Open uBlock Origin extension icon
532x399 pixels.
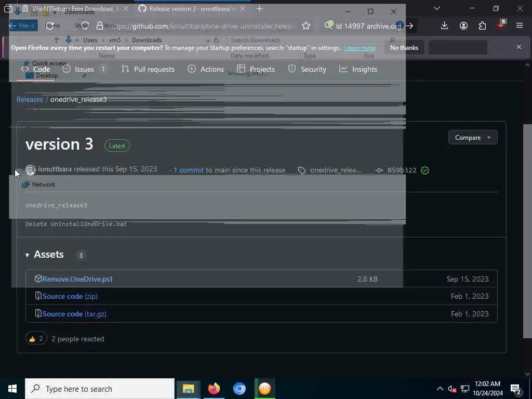click(501, 25)
